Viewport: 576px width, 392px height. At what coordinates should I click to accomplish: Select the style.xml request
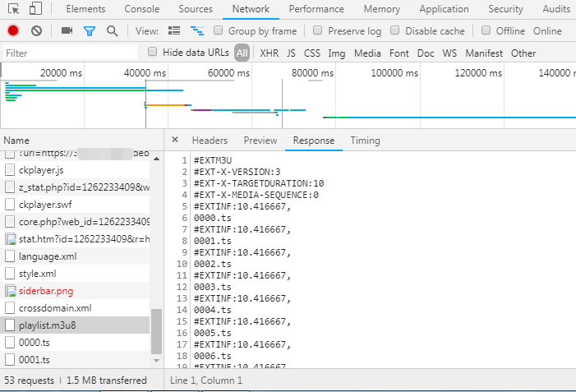[75, 274]
